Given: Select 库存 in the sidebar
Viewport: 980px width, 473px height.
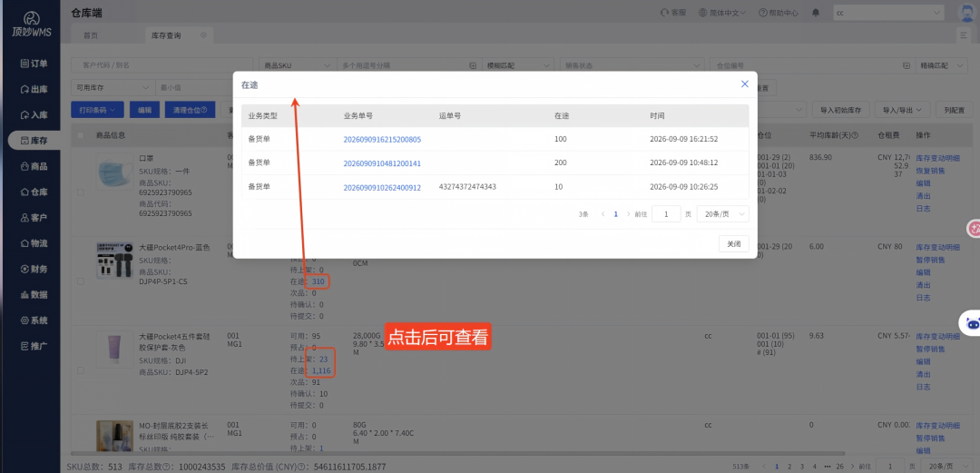Looking at the screenshot, I should coord(34,140).
